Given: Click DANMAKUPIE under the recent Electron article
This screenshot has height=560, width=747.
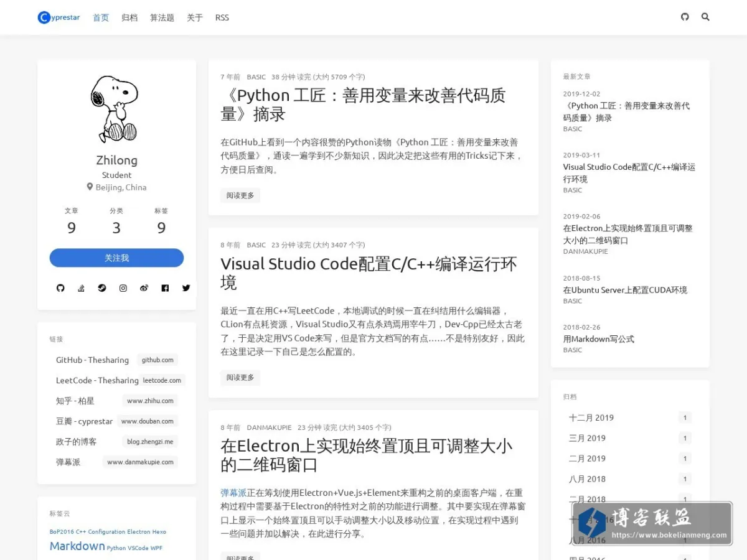Looking at the screenshot, I should [586, 251].
